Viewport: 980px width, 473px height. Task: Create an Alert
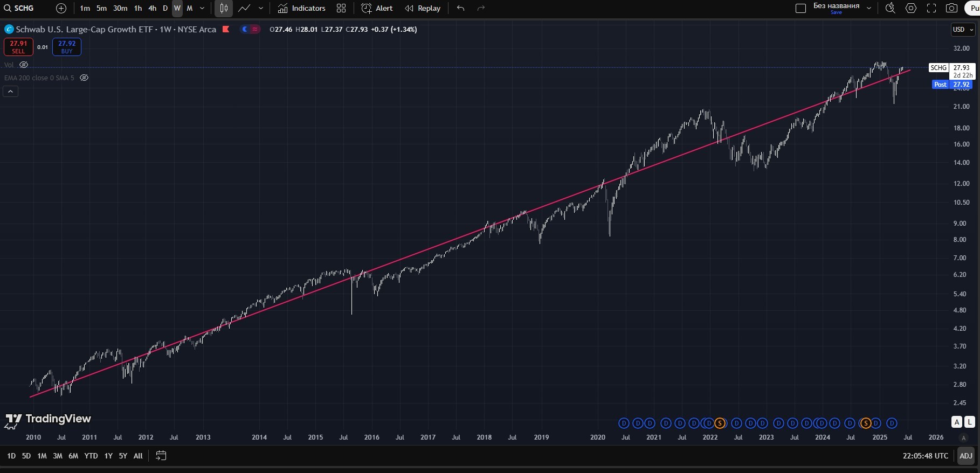pyautogui.click(x=377, y=8)
